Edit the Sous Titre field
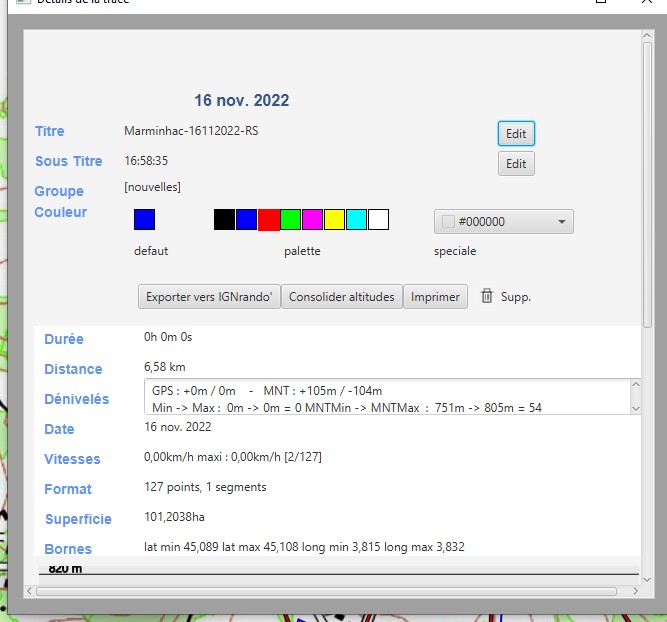 coord(516,164)
